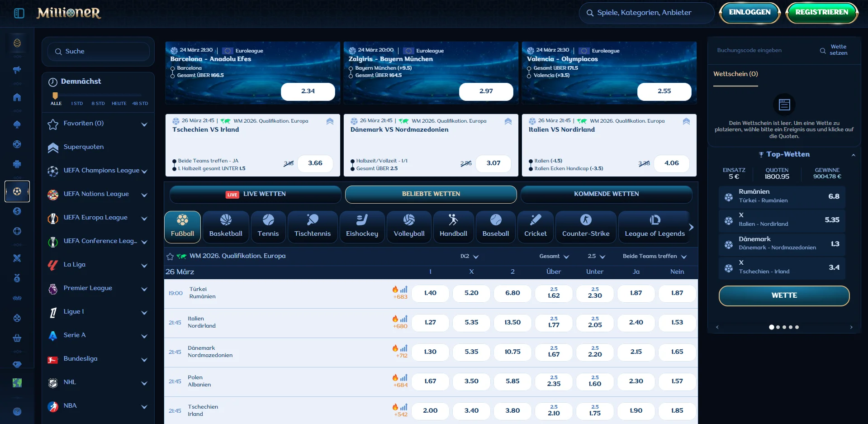Open the IX2 market dropdown
This screenshot has width=868, height=424.
[x=470, y=256]
